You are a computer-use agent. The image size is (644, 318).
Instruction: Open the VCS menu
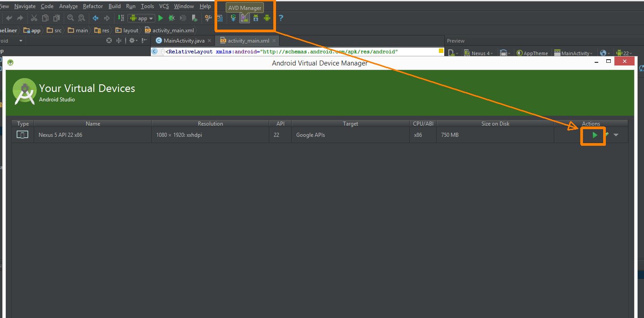[x=164, y=6]
